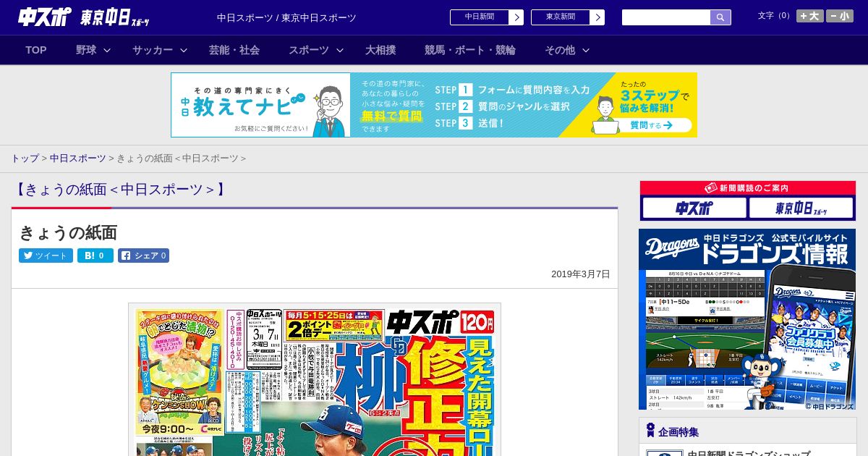The width and height of the screenshot is (868, 456).
Task: Share on Facebook via シェア button
Action: pos(143,256)
